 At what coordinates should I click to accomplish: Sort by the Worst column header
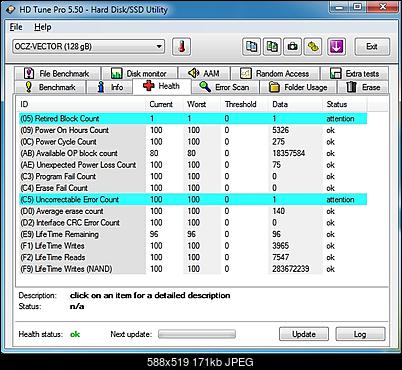coord(202,104)
